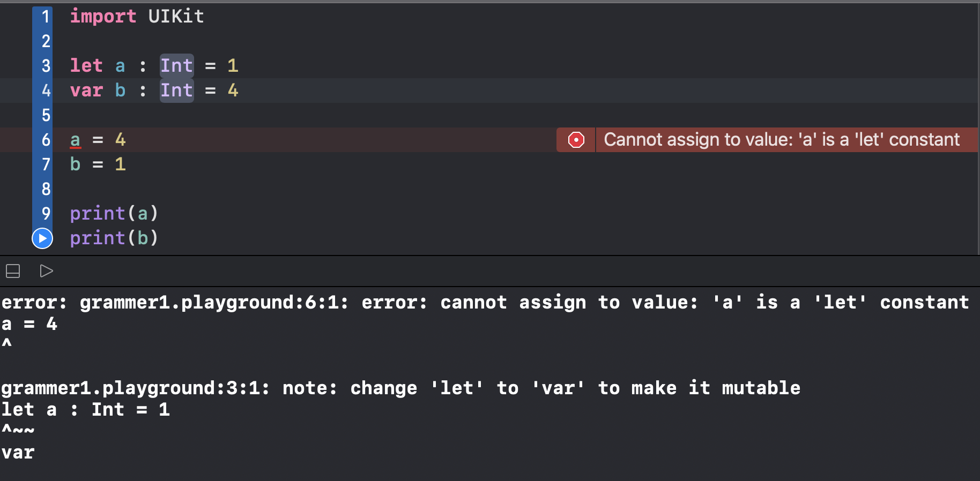The width and height of the screenshot is (980, 481).
Task: Click the var keyword on line 4
Action: (86, 91)
